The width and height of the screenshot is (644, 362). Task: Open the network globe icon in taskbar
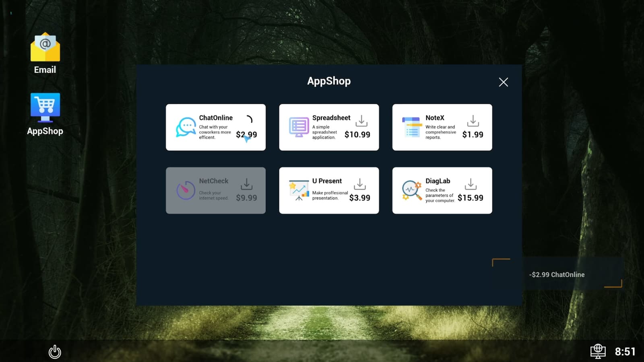click(x=598, y=351)
